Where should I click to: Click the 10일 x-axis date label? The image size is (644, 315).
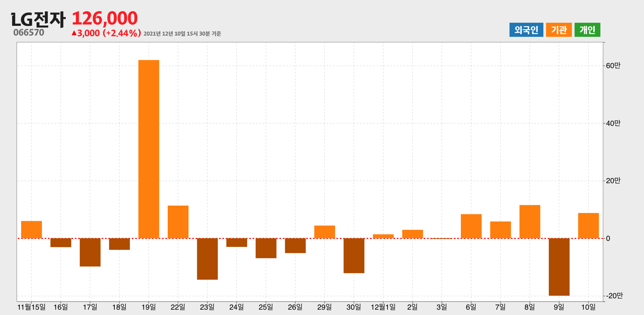pos(588,307)
